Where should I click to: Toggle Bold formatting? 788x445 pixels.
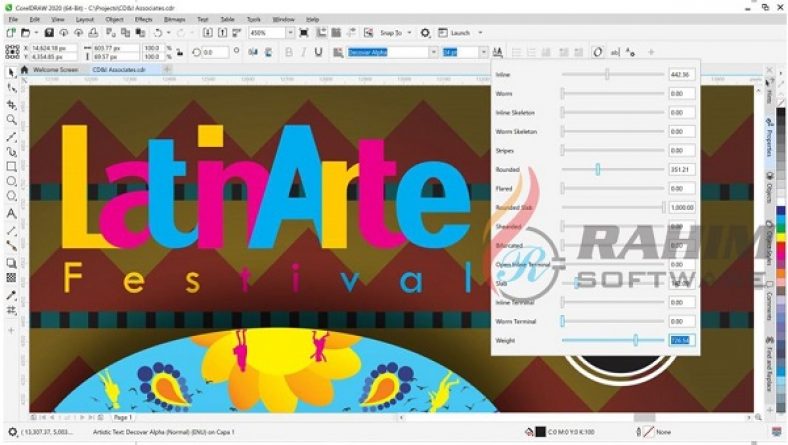(x=288, y=52)
